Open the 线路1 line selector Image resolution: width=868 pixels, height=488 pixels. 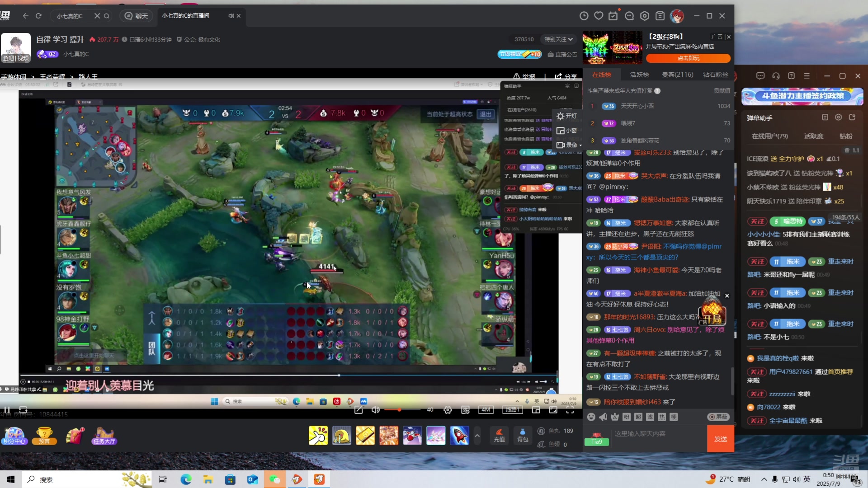(513, 410)
